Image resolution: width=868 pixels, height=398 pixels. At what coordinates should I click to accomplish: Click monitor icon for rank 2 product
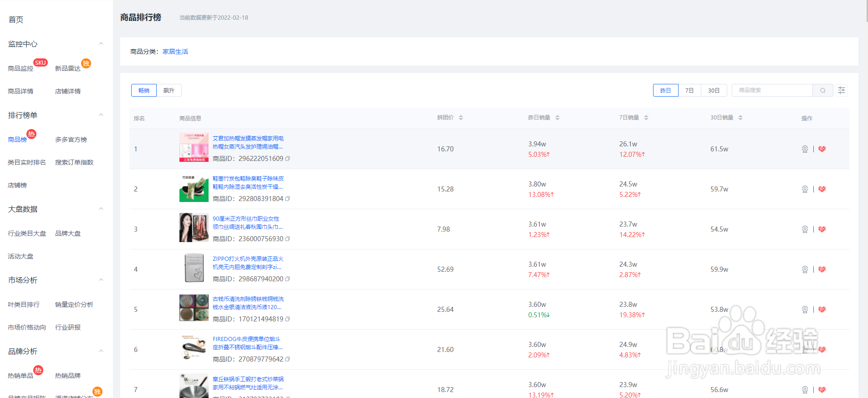click(x=805, y=189)
